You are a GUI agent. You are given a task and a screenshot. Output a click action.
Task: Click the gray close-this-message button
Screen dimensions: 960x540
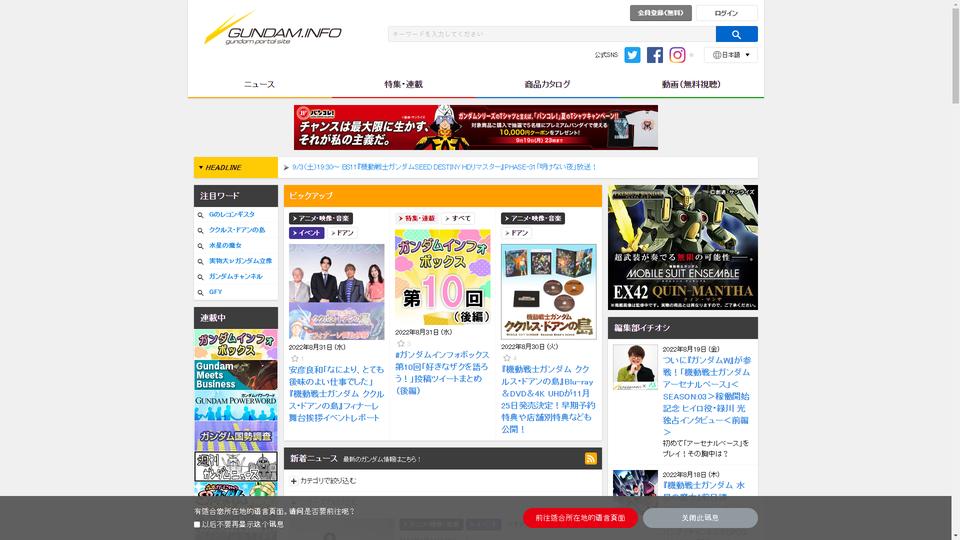pyautogui.click(x=700, y=518)
